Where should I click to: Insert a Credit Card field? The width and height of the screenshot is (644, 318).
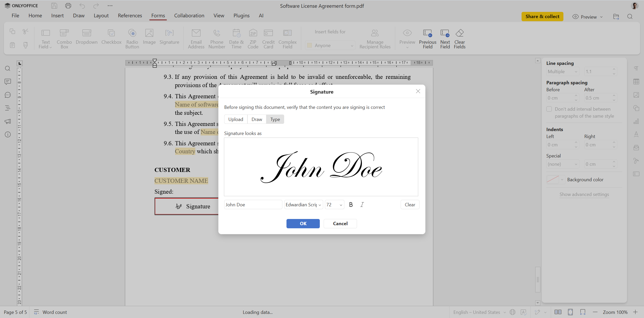tap(268, 38)
